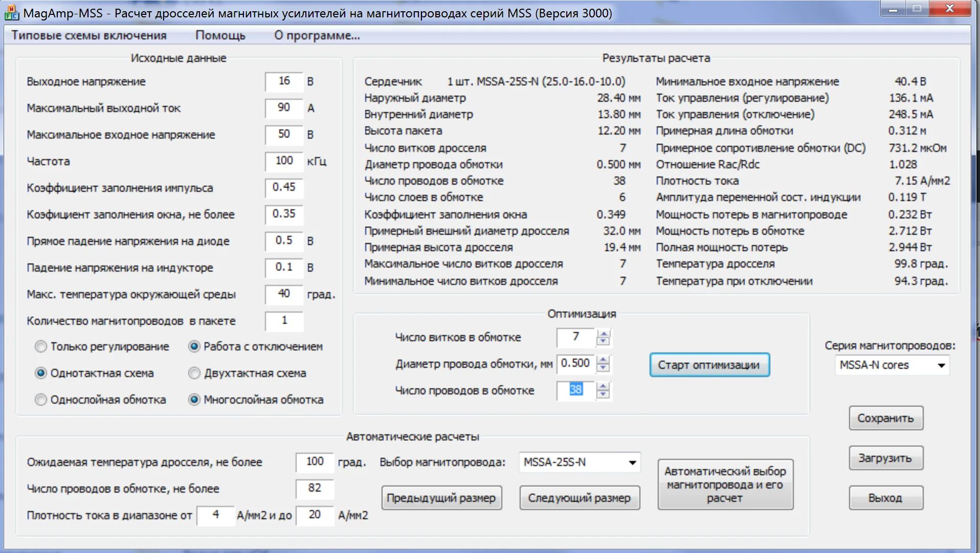Click the total power loss value "2.944 Вт"
The height and width of the screenshot is (553, 980).
pos(910,248)
